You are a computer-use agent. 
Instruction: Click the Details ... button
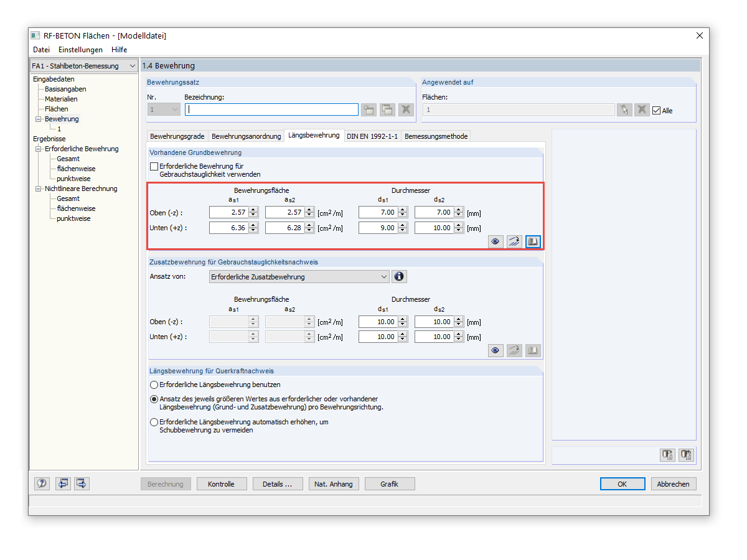[278, 484]
